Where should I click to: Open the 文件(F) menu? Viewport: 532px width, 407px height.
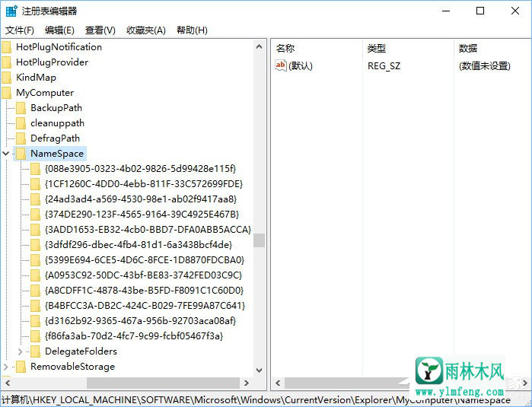click(20, 30)
